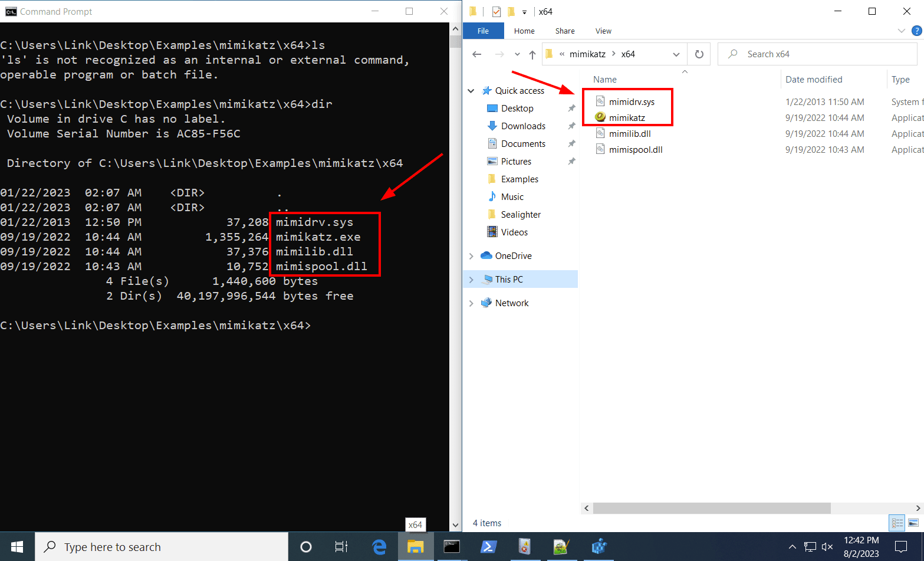The width and height of the screenshot is (924, 561).
Task: Open Cortana circle icon on taskbar
Action: [305, 547]
